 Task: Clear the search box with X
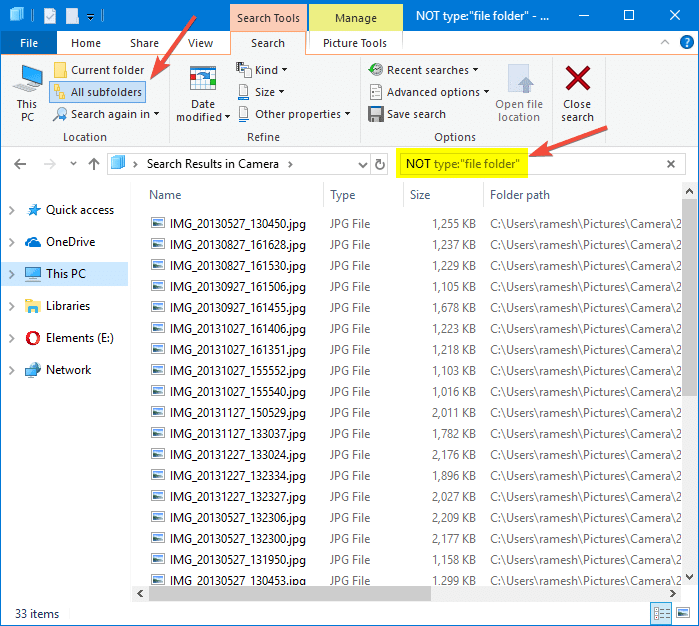click(672, 164)
